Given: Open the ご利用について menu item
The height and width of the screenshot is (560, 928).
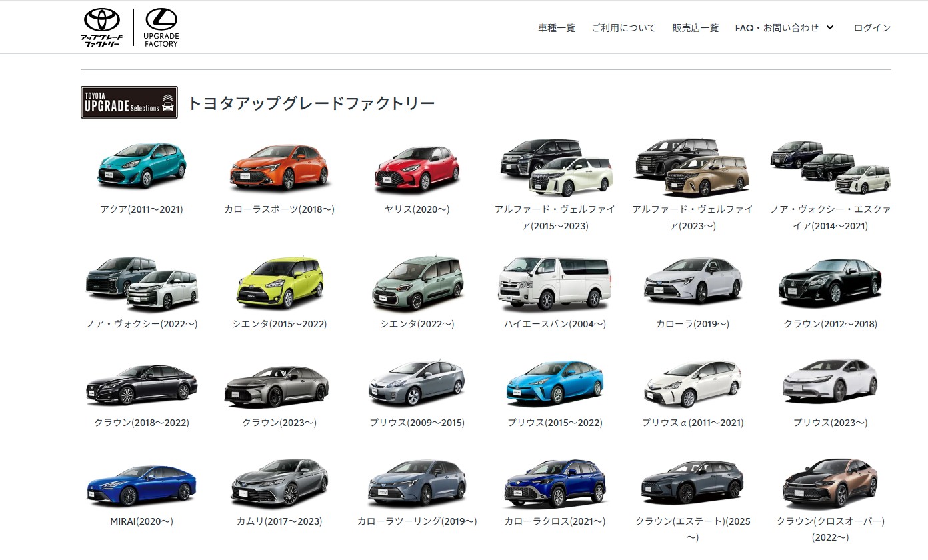Looking at the screenshot, I should [x=624, y=28].
